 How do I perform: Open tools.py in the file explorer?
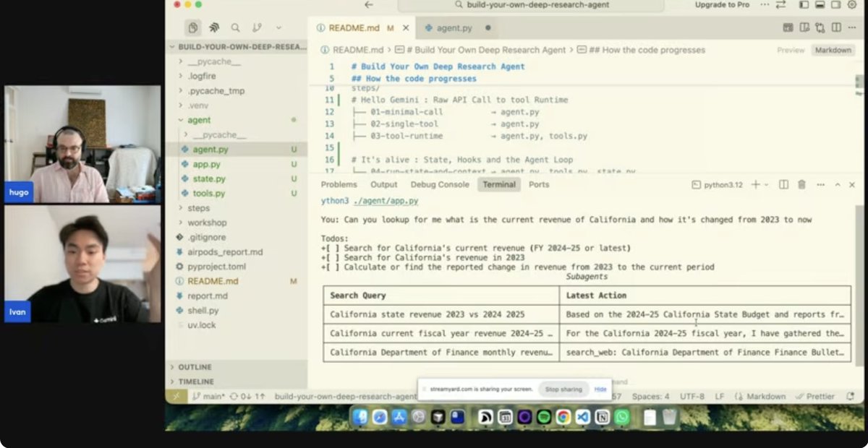coord(208,194)
